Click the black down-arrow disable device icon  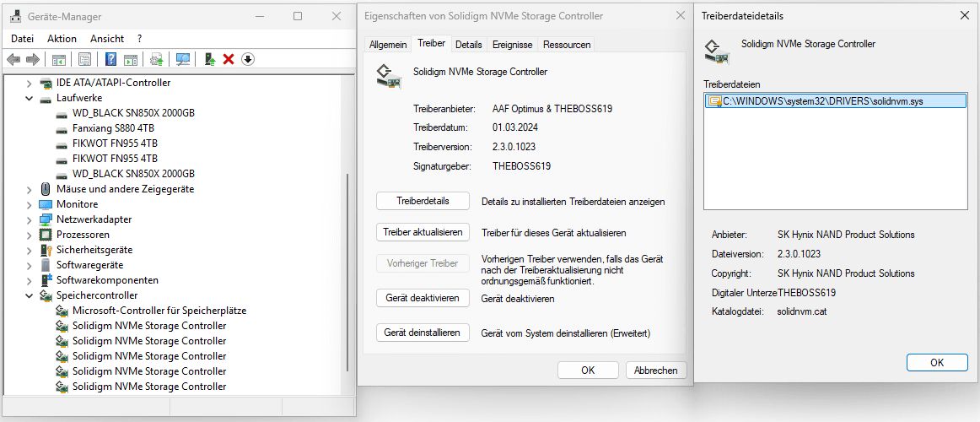[x=248, y=59]
